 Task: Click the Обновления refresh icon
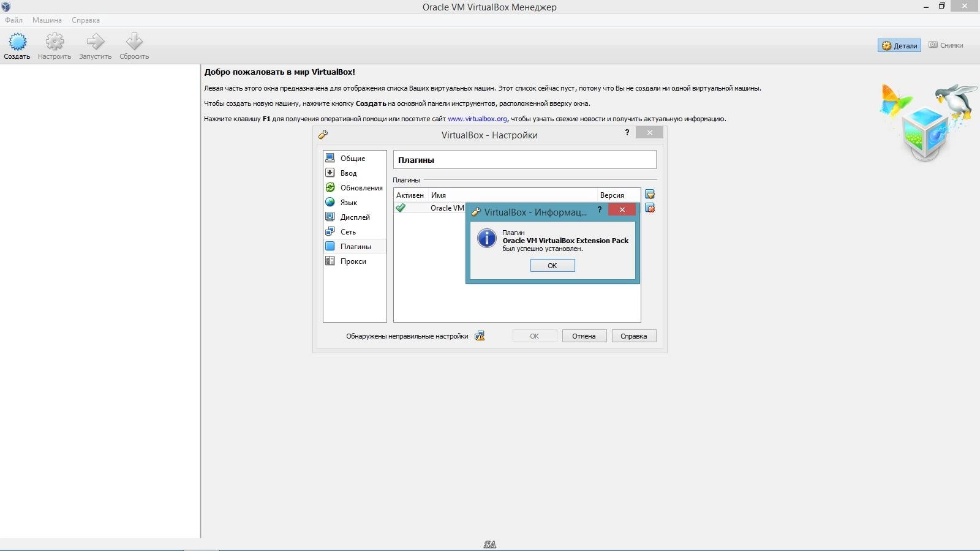(x=330, y=187)
